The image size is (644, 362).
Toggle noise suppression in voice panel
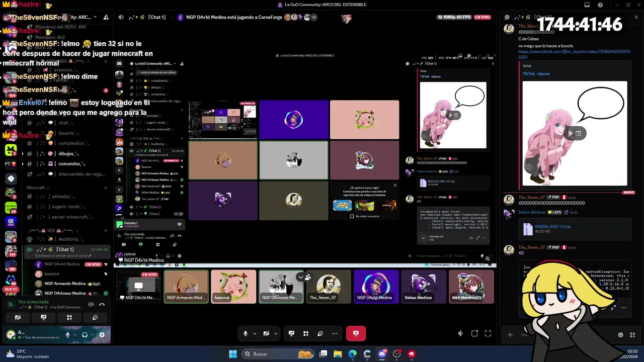tap(91, 304)
